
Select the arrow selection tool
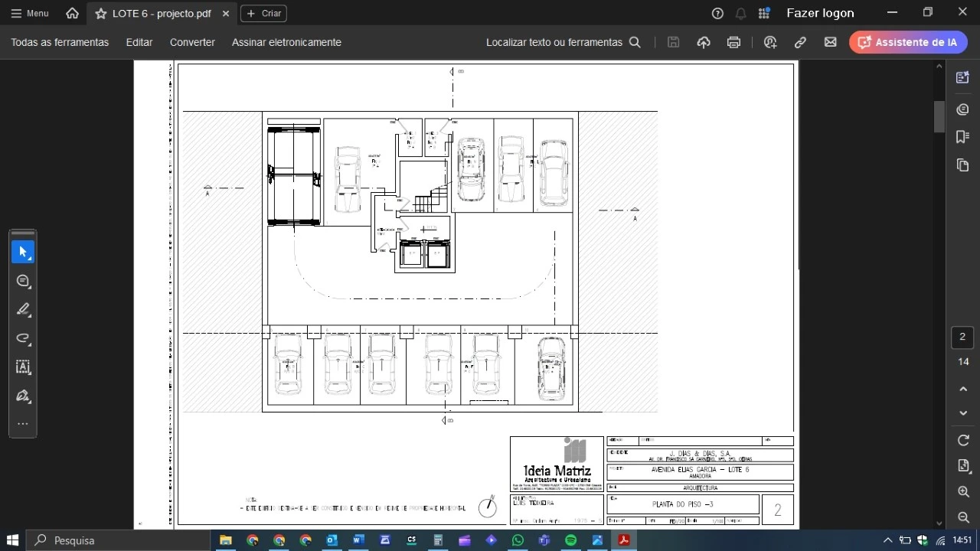pos(23,251)
